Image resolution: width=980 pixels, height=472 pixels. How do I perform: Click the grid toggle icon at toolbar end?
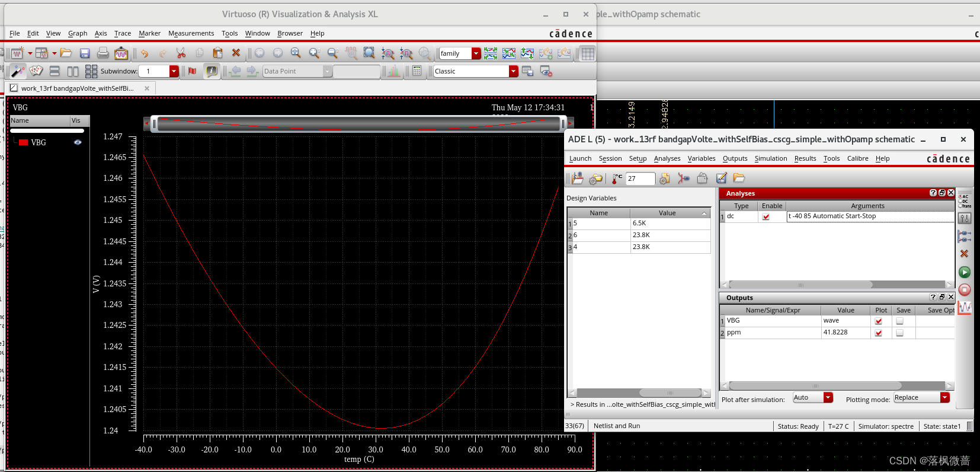pyautogui.click(x=588, y=53)
